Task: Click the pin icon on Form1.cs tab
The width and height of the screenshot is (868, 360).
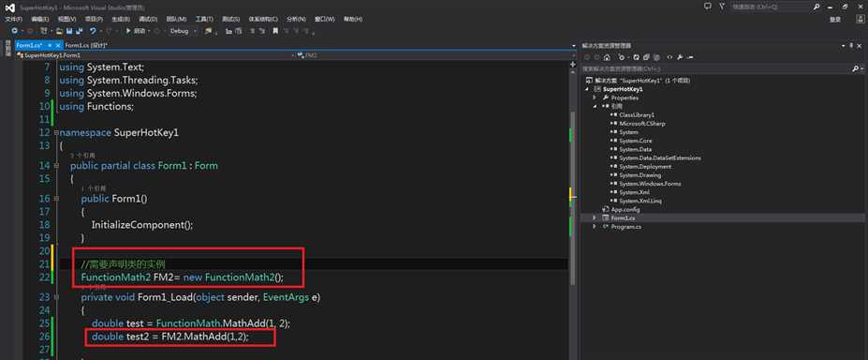Action: [50, 45]
